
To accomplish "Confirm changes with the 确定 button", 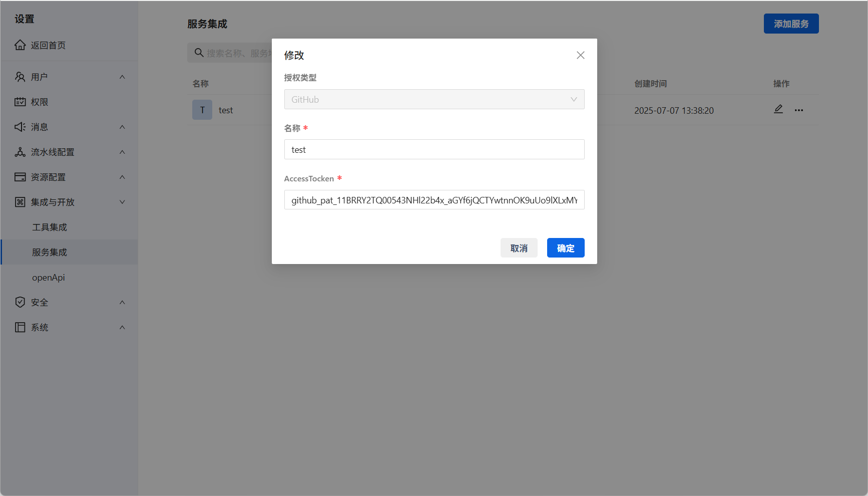I will (565, 247).
